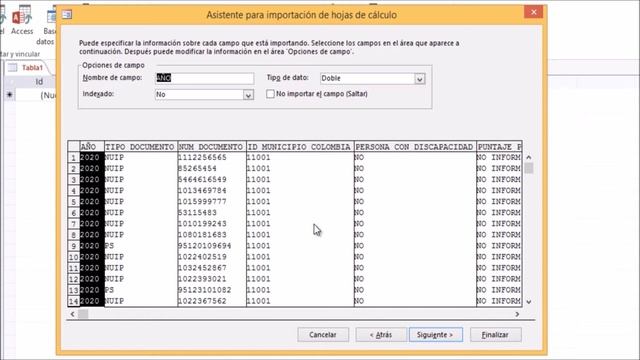
Task: Click document number 95123101082 cell
Action: point(211,290)
